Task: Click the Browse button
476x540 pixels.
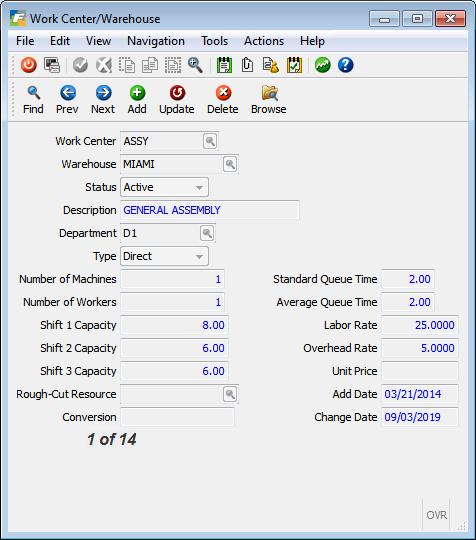Action: coord(269,100)
